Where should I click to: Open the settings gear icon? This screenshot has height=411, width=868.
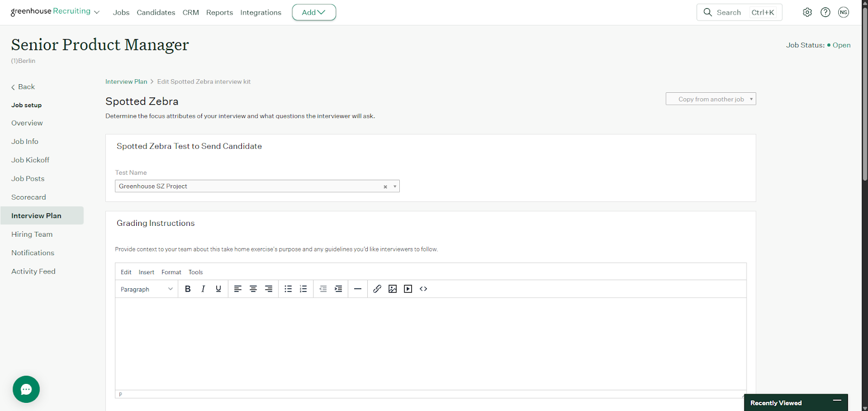pos(807,12)
